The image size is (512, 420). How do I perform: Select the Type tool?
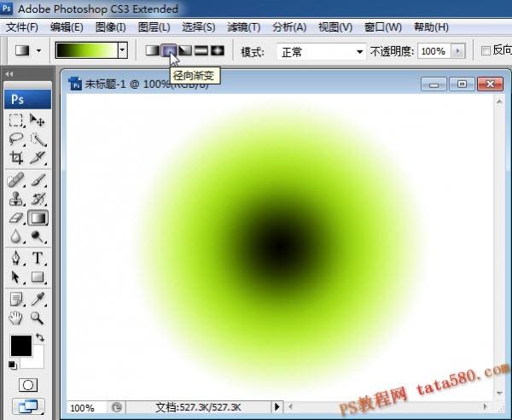[38, 258]
